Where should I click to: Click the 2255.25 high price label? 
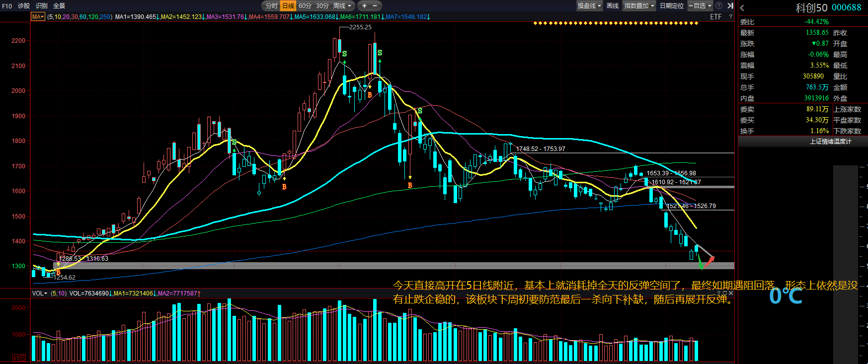pos(360,27)
